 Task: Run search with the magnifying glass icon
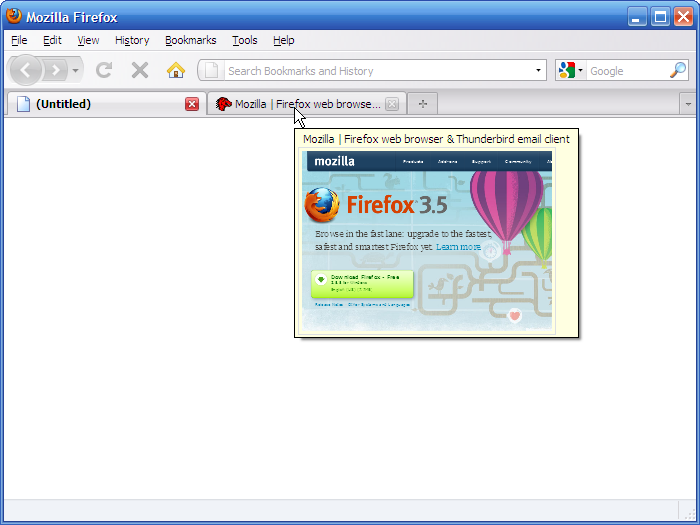[x=678, y=70]
